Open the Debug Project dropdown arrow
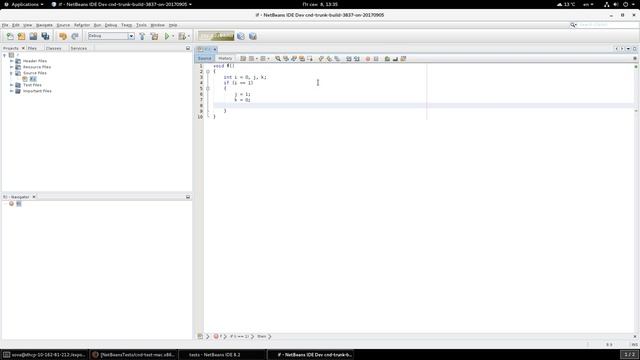This screenshot has height=360, width=640. (x=189, y=36)
